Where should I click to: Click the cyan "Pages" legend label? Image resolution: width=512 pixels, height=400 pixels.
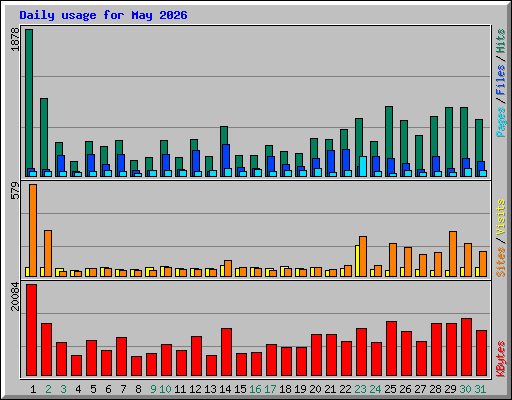point(501,122)
